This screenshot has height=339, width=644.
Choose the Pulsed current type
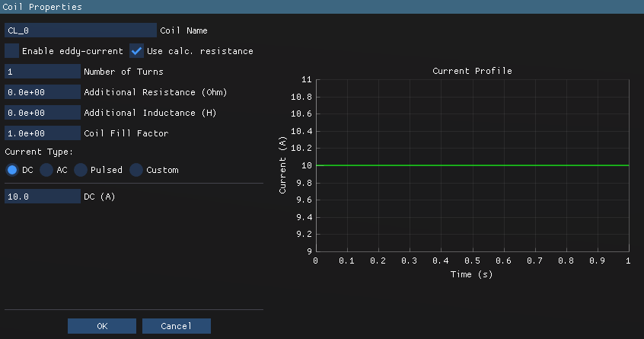80,170
